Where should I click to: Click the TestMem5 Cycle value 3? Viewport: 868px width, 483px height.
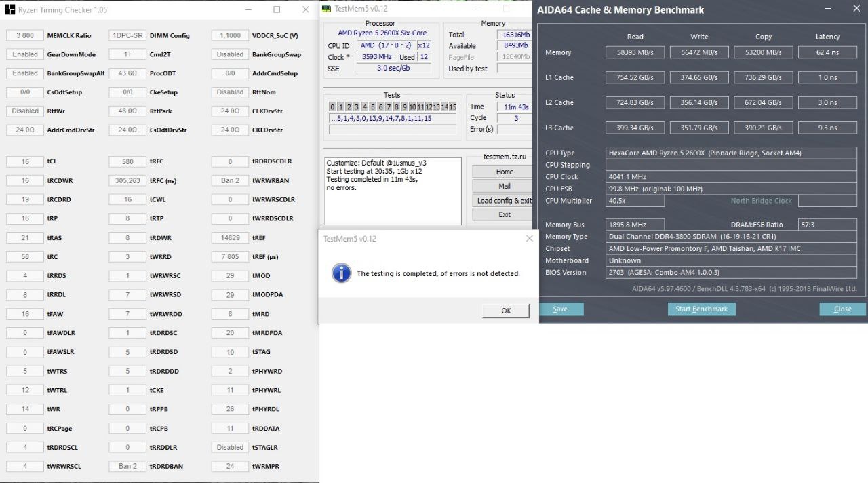click(x=514, y=118)
